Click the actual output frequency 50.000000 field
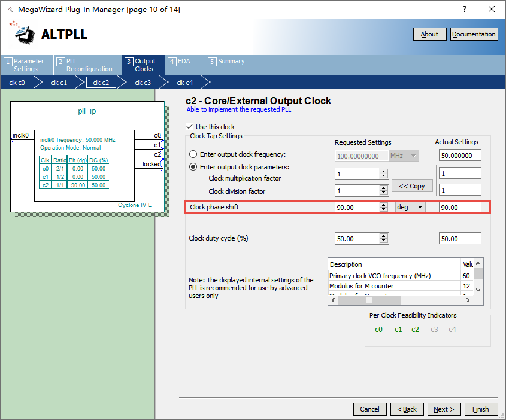 (460, 155)
